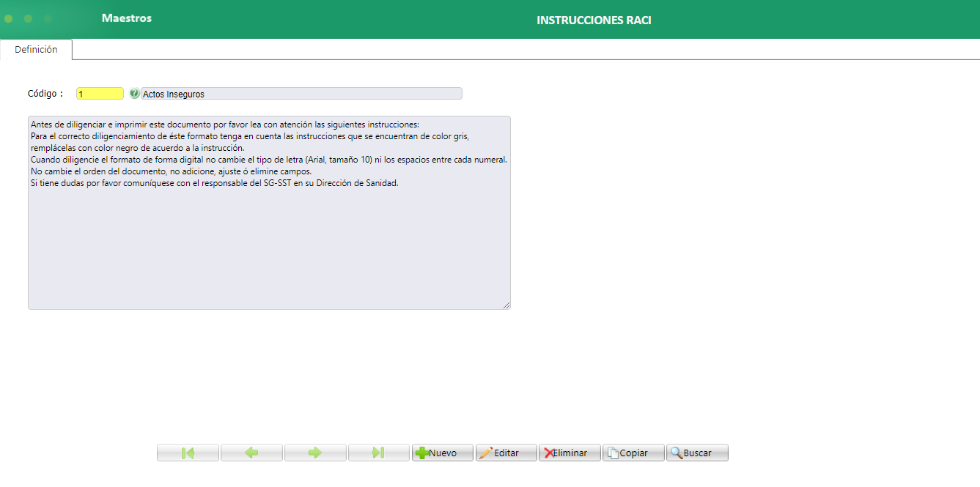Click the Buscar button

pos(697,453)
